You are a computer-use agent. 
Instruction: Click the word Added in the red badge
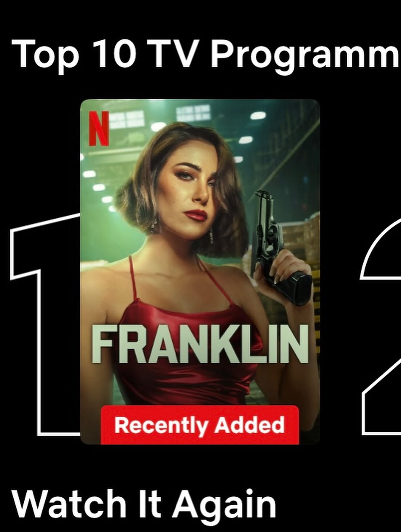click(250, 425)
